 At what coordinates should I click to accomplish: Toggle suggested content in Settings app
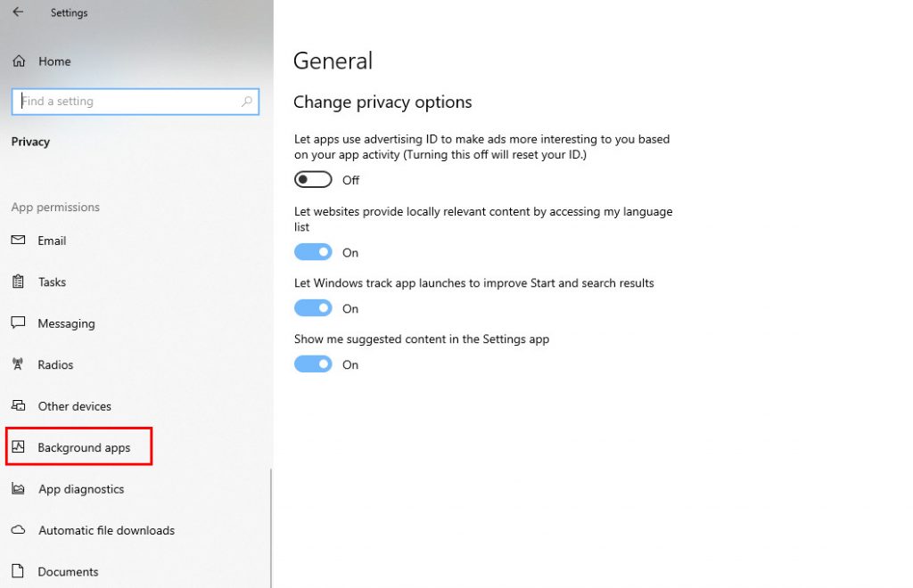pyautogui.click(x=313, y=364)
